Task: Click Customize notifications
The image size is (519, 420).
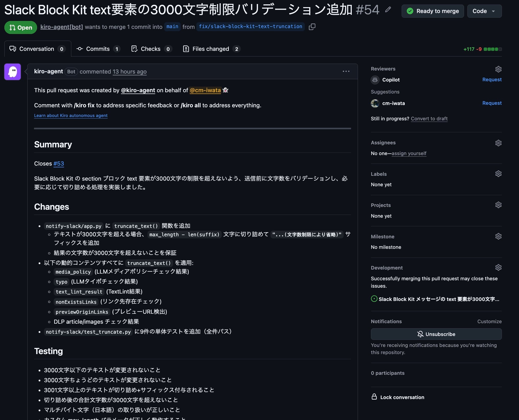Action: (489, 321)
